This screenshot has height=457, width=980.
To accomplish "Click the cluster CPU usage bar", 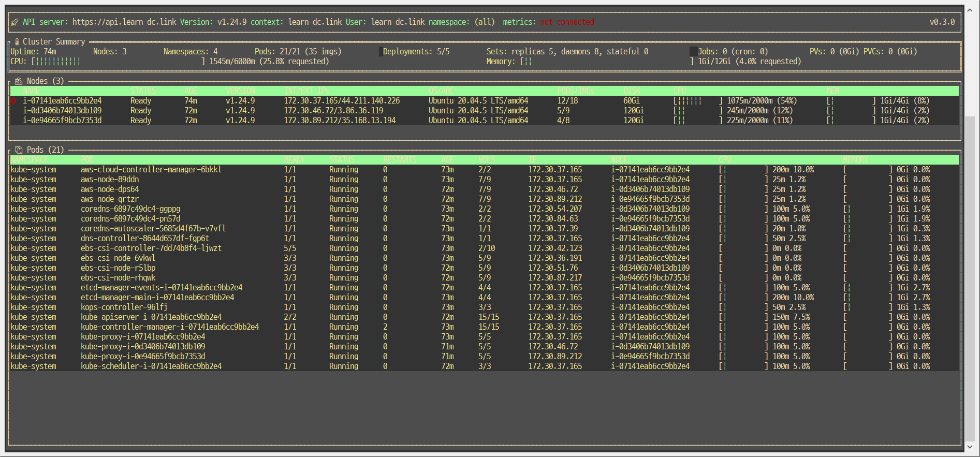I will pyautogui.click(x=118, y=62).
